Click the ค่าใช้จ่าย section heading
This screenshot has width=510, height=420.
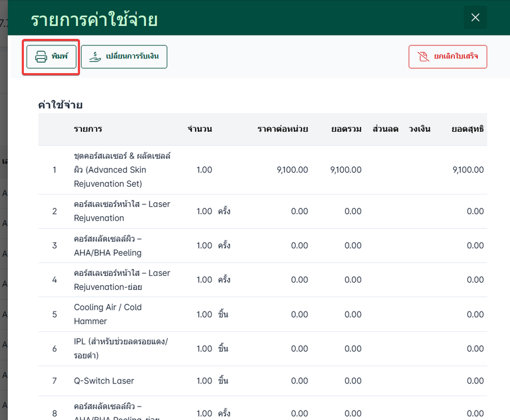coord(60,105)
